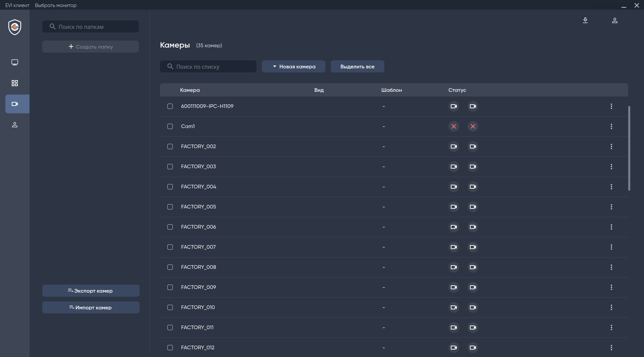Open the user profile icon top right
This screenshot has height=357, width=644.
click(614, 20)
